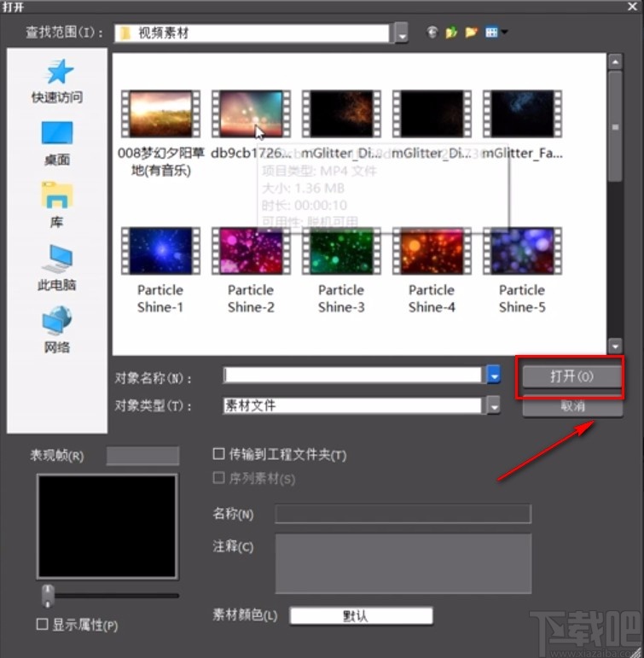Select the mGlitter_Fa video file
Image resolution: width=644 pixels, height=658 pixels.
point(522,114)
